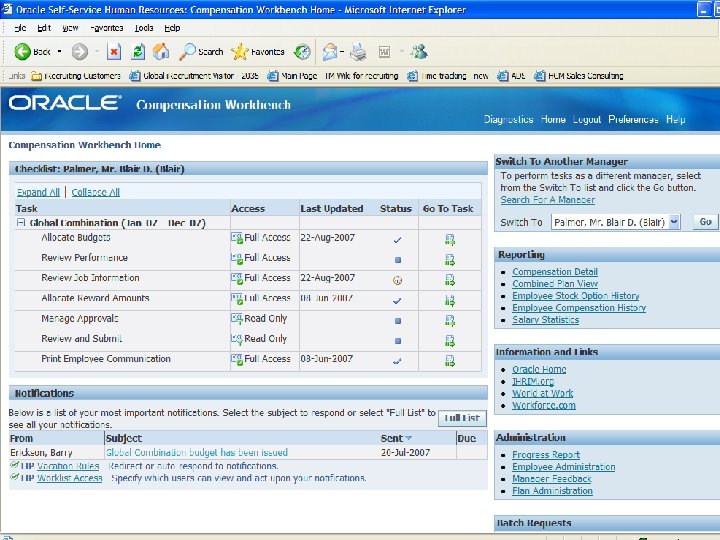
Task: Click the Refresh page icon
Action: 138,52
